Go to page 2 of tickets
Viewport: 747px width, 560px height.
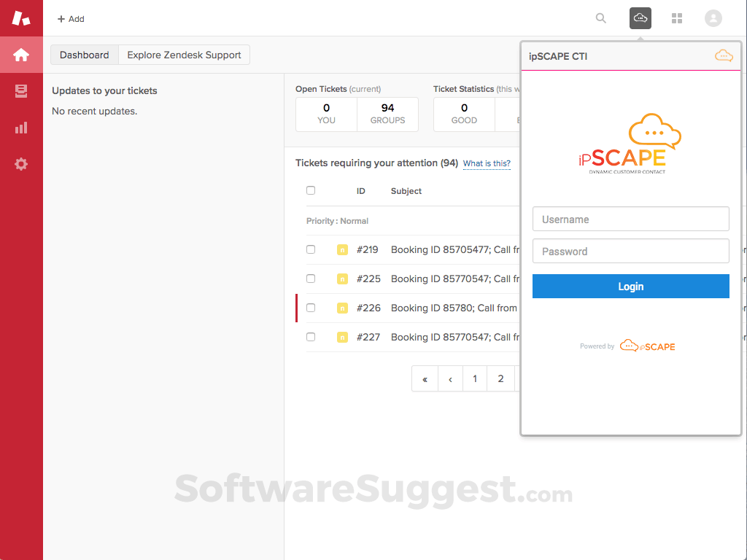point(500,378)
